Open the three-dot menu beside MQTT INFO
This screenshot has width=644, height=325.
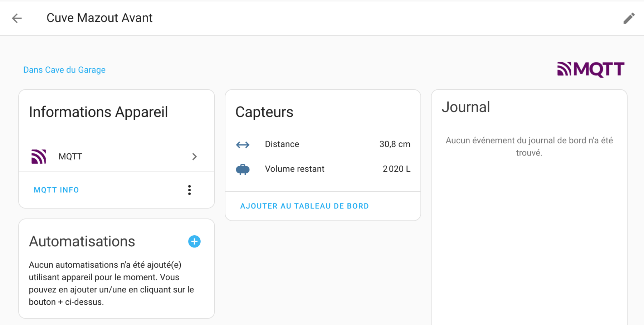pyautogui.click(x=189, y=190)
